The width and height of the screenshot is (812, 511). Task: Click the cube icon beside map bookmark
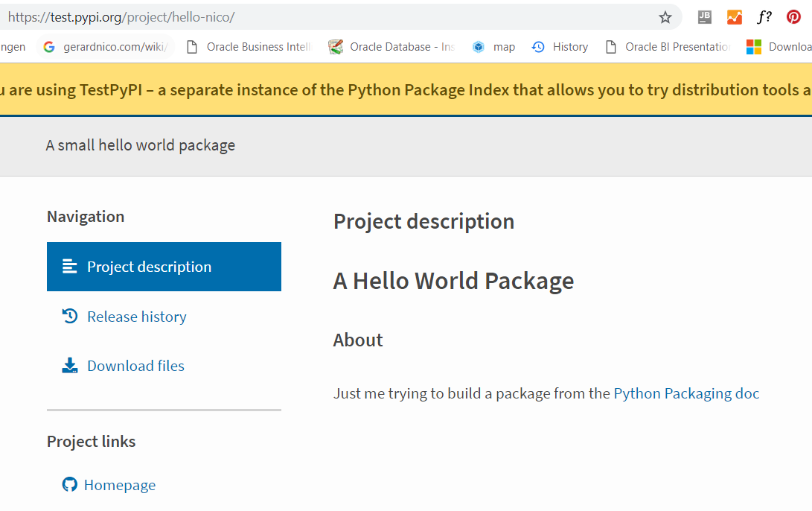[x=477, y=46]
